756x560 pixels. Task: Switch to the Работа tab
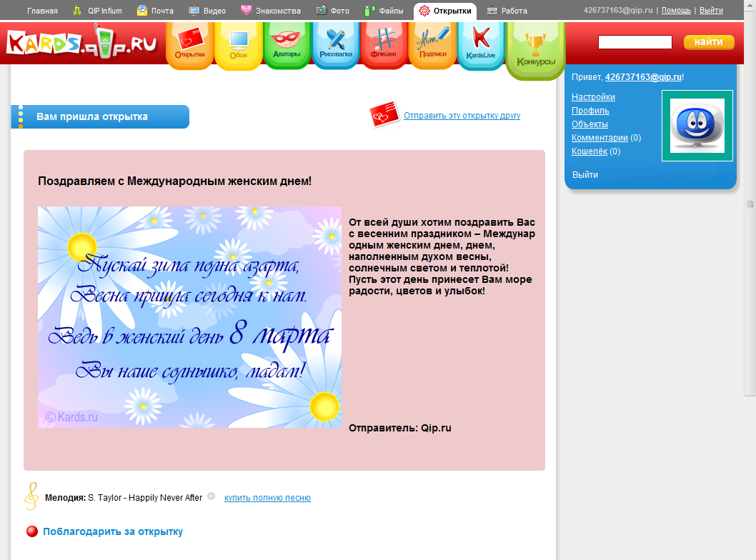pyautogui.click(x=514, y=11)
